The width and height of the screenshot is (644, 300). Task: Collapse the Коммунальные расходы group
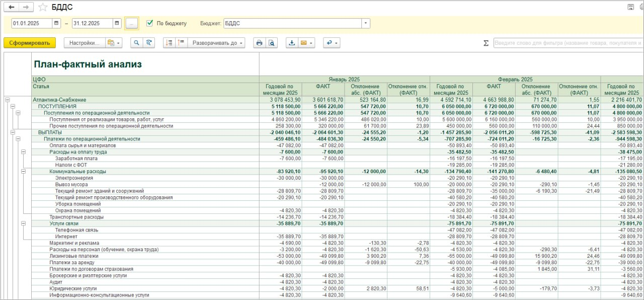[x=23, y=172]
